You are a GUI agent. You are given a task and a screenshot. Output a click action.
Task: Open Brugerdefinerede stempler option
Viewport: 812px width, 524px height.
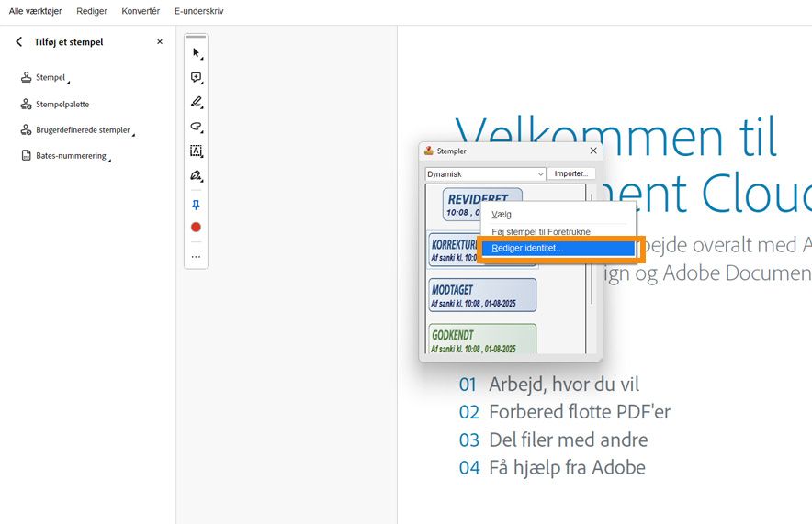78,129
